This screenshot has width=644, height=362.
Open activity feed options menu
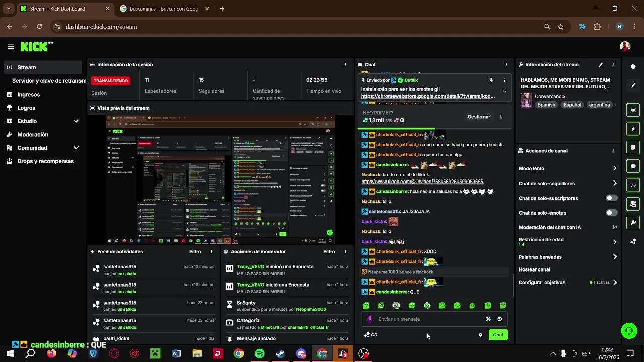click(211, 252)
